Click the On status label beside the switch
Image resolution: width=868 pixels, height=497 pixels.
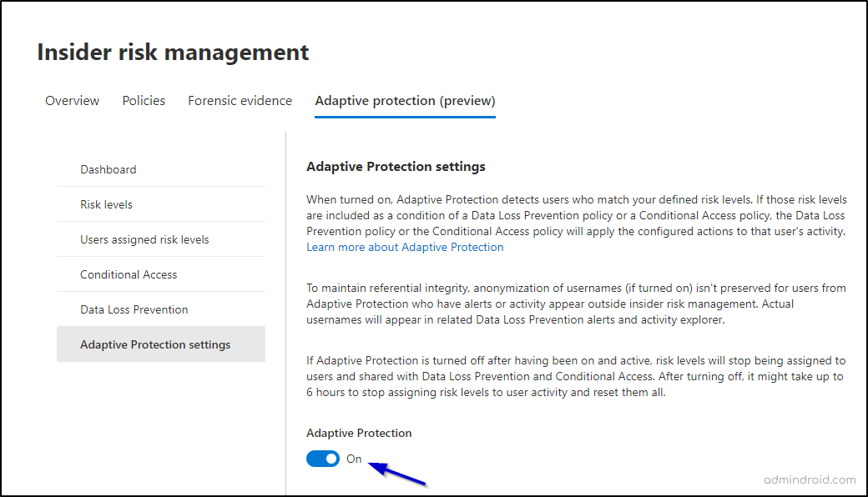[354, 458]
